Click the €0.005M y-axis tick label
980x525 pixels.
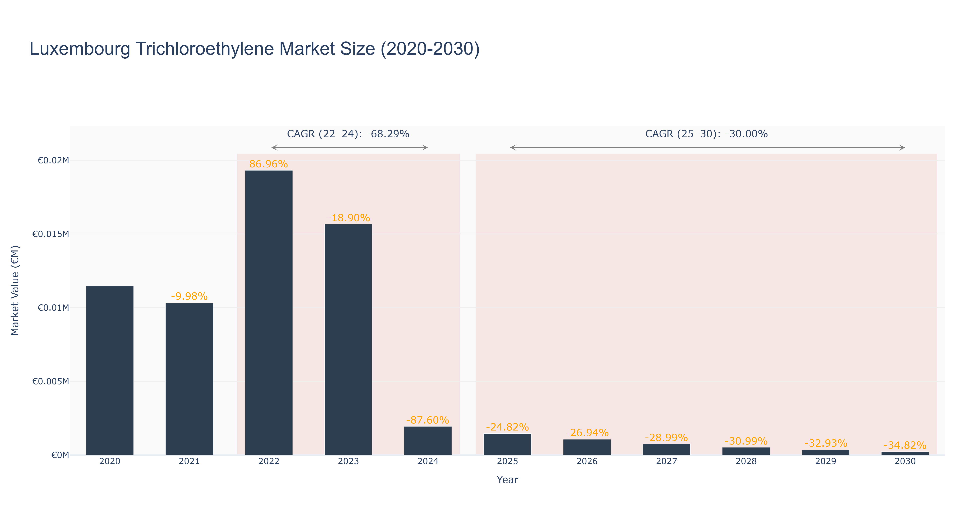point(51,381)
